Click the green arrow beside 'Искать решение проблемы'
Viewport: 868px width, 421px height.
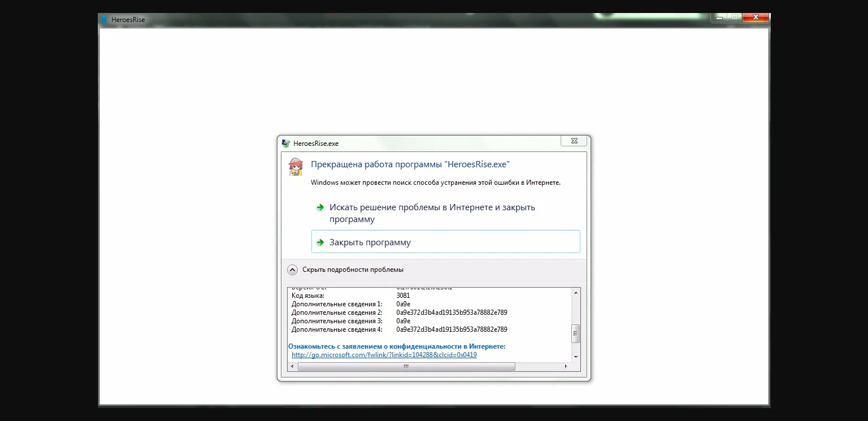(x=320, y=207)
